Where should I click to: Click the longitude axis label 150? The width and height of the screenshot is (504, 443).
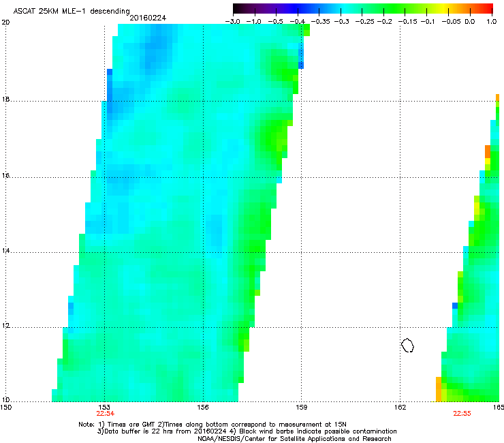click(x=5, y=408)
